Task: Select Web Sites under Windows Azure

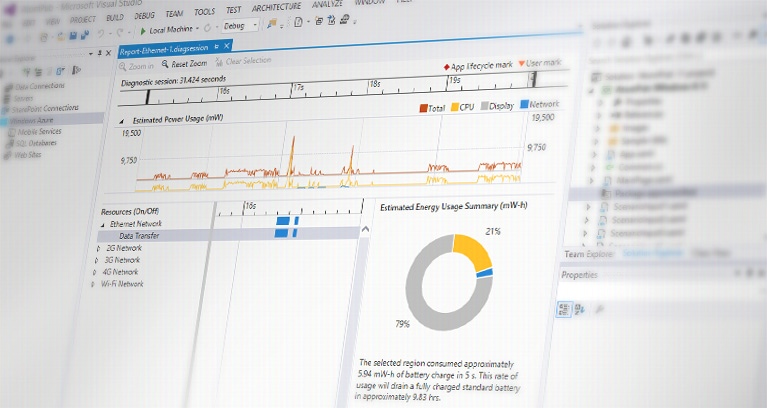Action: [27, 155]
